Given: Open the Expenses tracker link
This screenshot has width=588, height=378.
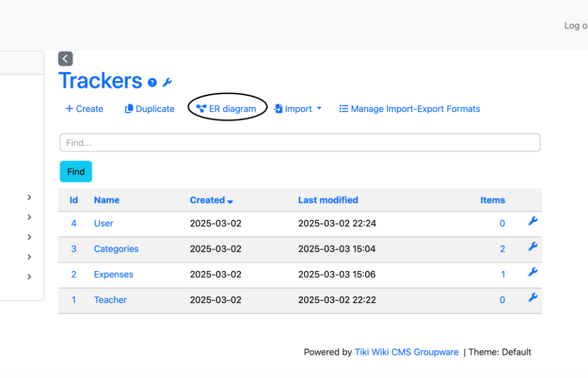Looking at the screenshot, I should (x=113, y=275).
